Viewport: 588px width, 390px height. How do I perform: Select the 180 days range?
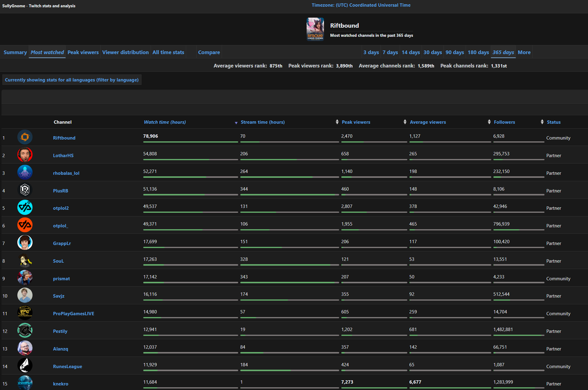[478, 52]
